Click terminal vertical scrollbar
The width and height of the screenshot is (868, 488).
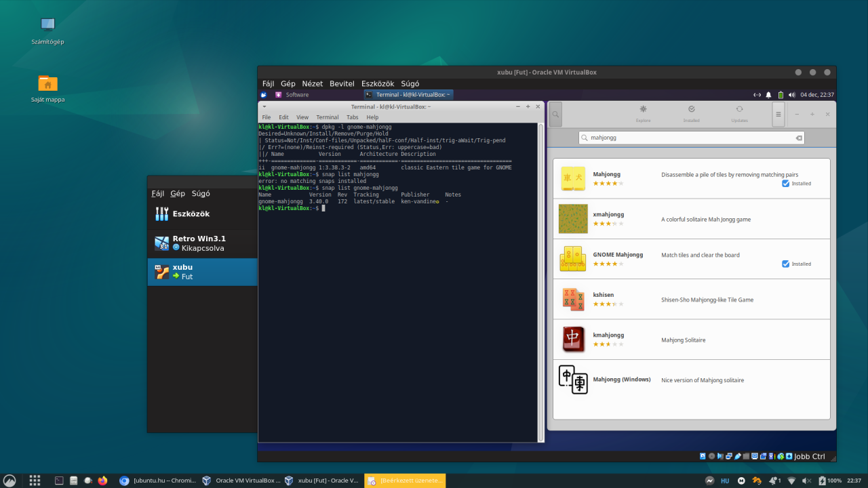point(540,283)
